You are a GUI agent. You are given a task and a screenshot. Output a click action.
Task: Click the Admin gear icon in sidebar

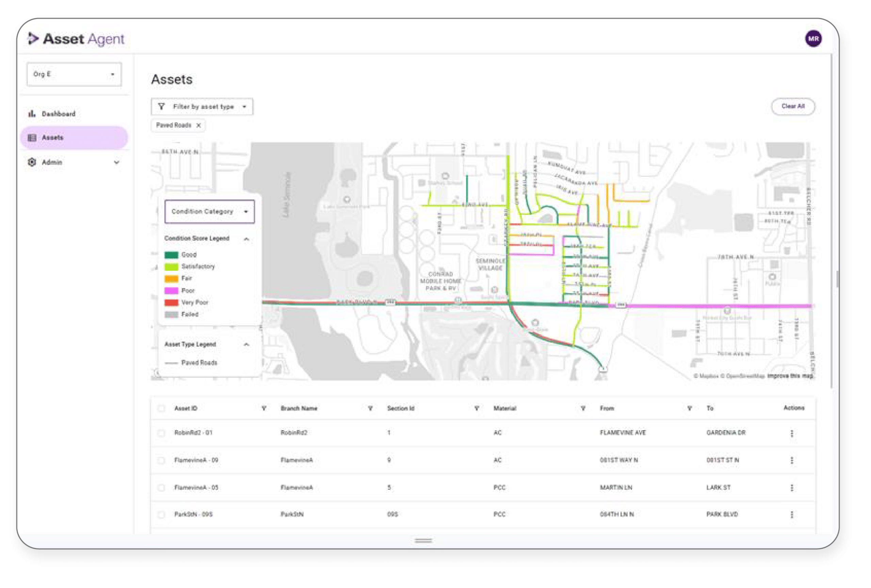point(32,162)
